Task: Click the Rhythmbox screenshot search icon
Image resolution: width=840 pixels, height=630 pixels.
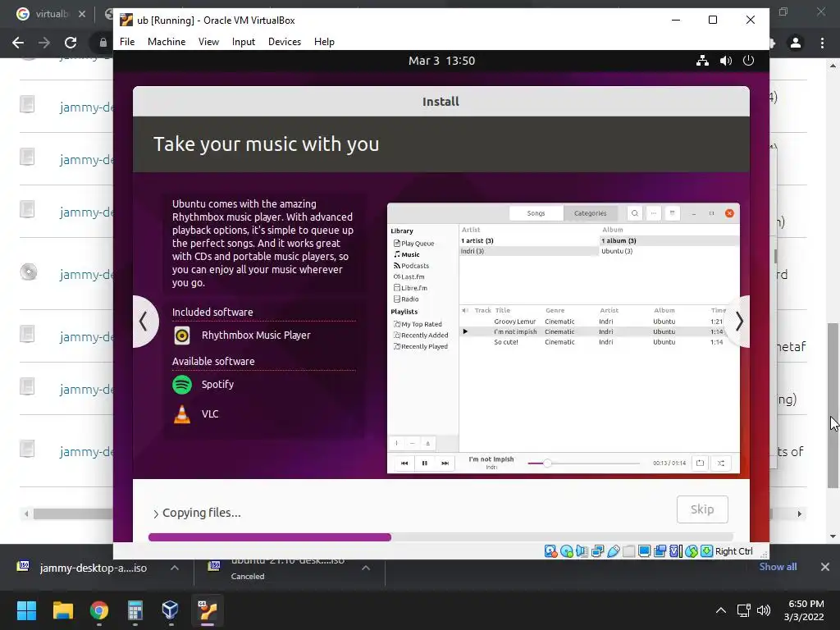Action: tap(635, 213)
